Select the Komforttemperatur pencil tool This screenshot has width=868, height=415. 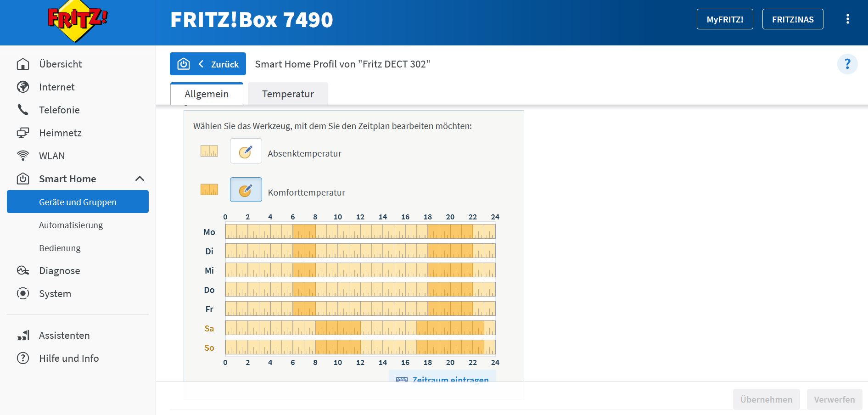[x=246, y=190]
